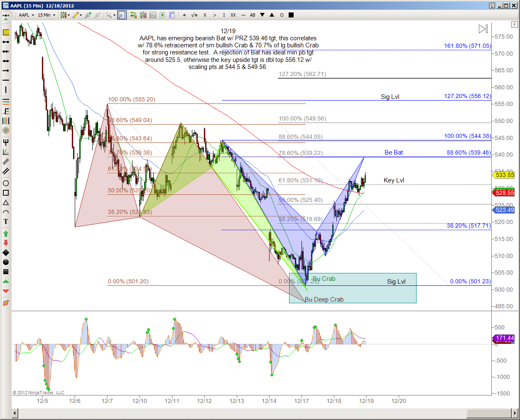The width and height of the screenshot is (520, 420).
Task: Select the Text tool (T) in sidebar
Action: pos(6,221)
